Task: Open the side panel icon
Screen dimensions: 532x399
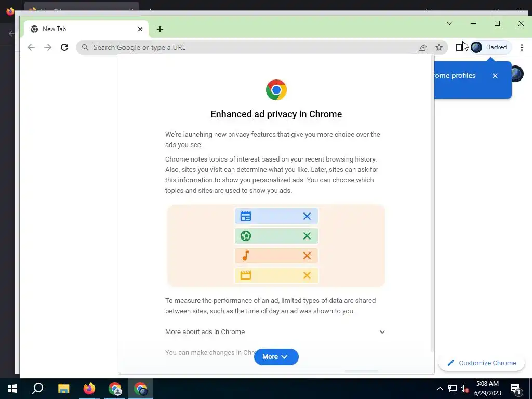Action: click(460, 47)
